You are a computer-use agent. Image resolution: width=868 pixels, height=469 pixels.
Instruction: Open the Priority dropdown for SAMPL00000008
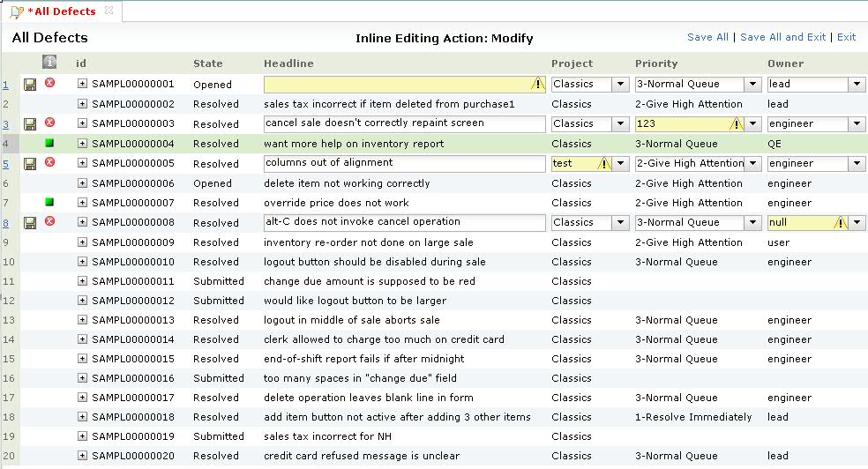[752, 223]
